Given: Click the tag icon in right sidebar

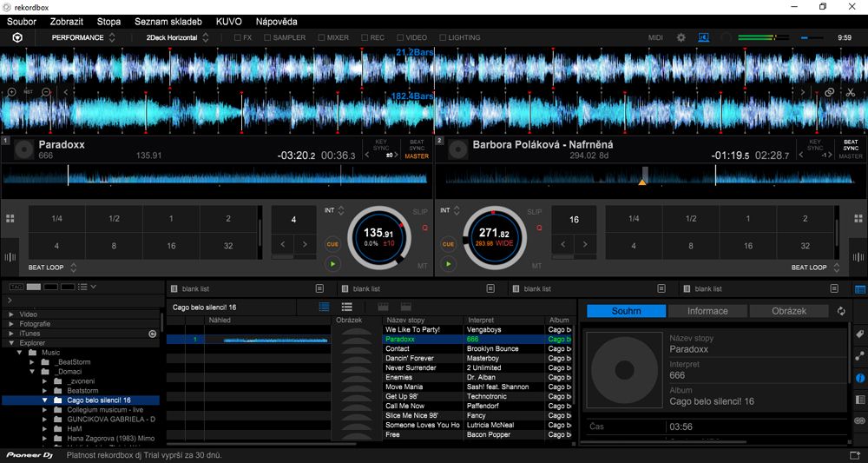Looking at the screenshot, I should 859,334.
